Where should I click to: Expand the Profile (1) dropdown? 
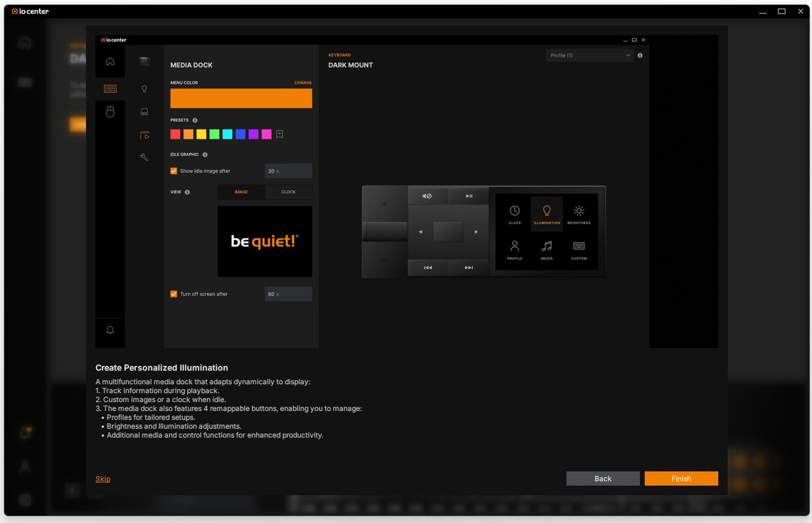tap(589, 56)
